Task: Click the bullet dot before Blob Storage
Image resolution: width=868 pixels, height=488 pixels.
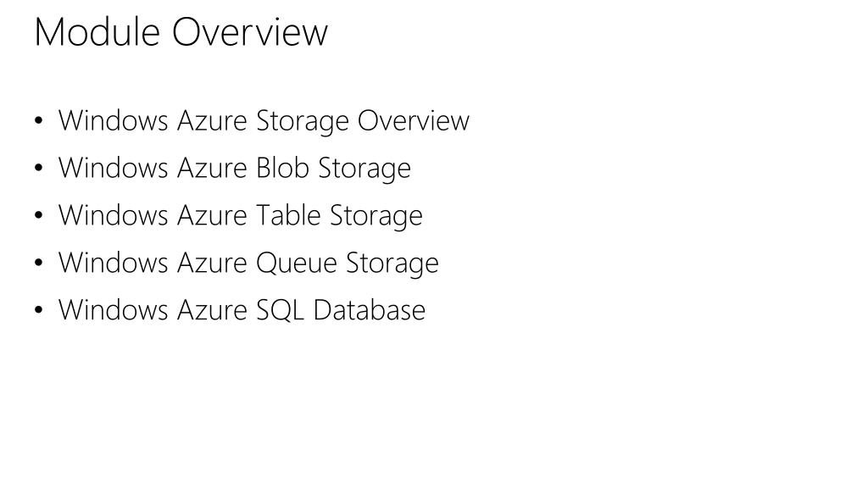Action: point(40,169)
